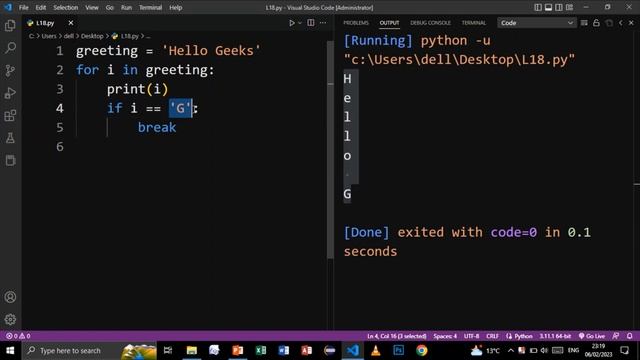640x360 pixels.
Task: Change line ending via CRLF
Action: [492, 336]
